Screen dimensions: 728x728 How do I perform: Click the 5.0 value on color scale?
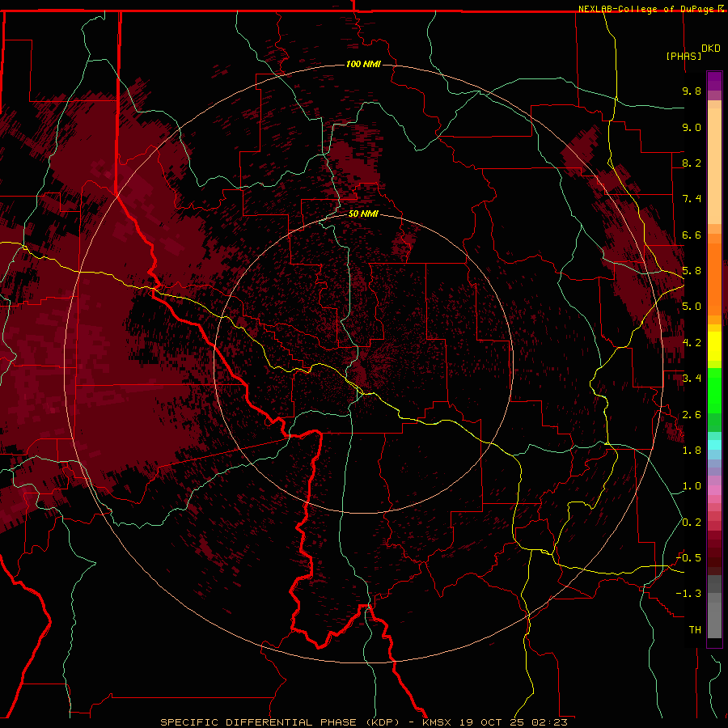[x=692, y=307]
